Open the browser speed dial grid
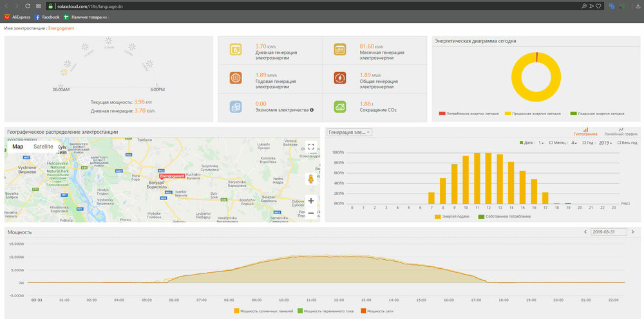The width and height of the screenshot is (644, 319). pos(38,6)
